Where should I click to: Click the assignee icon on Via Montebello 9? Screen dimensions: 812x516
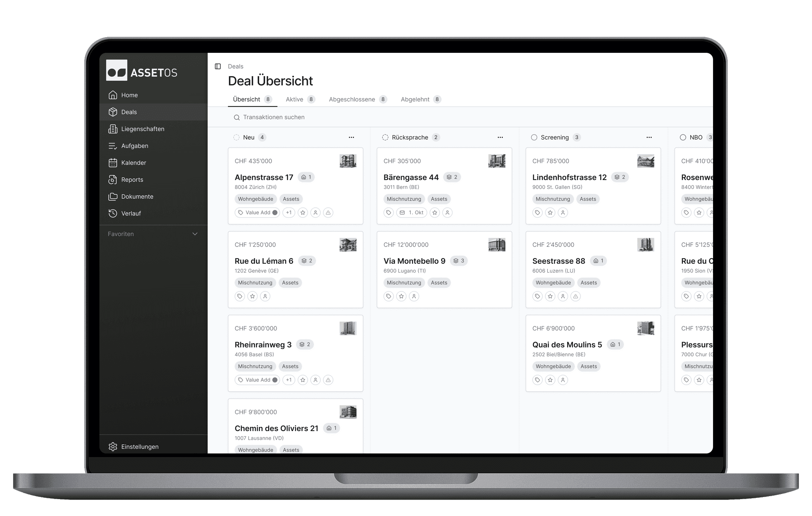coord(414,296)
